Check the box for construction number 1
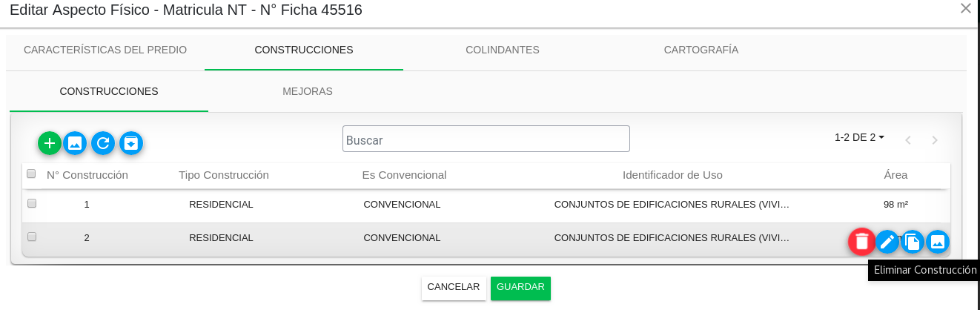Screen dimensions: 980x310 pyautogui.click(x=32, y=203)
